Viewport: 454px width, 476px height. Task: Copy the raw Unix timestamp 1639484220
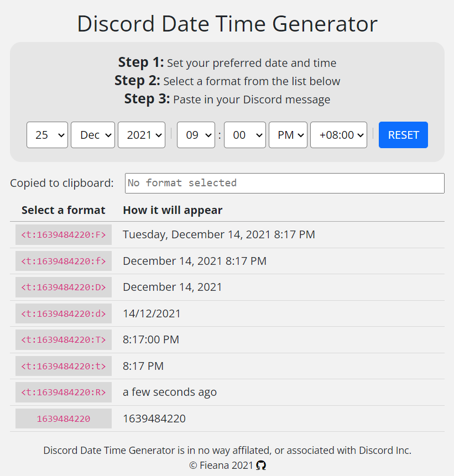click(63, 418)
